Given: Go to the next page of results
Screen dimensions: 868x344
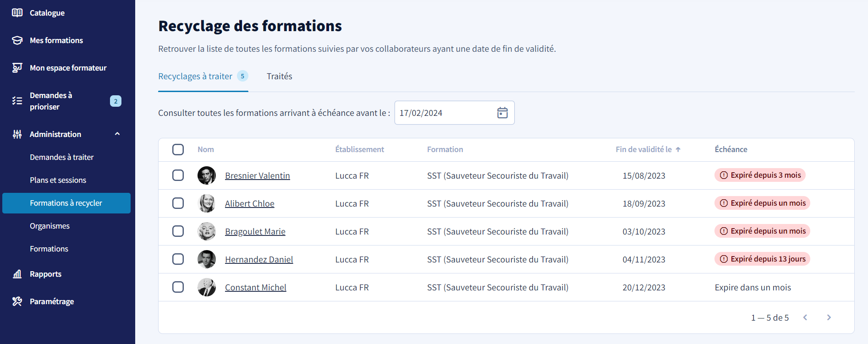Looking at the screenshot, I should 829,317.
